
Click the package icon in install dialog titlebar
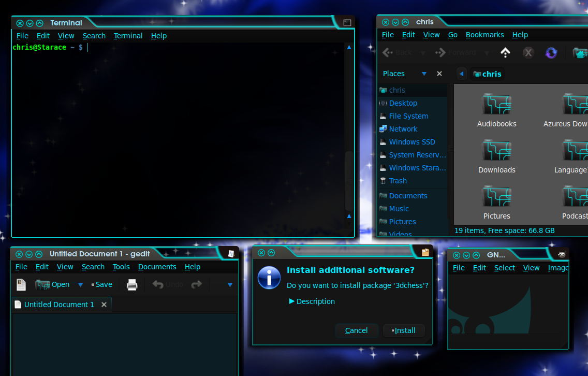425,253
